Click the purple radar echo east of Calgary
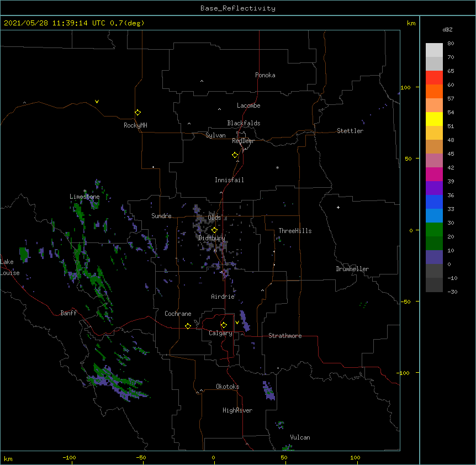Image resolution: width=476 pixels, height=465 pixels. coord(245,321)
